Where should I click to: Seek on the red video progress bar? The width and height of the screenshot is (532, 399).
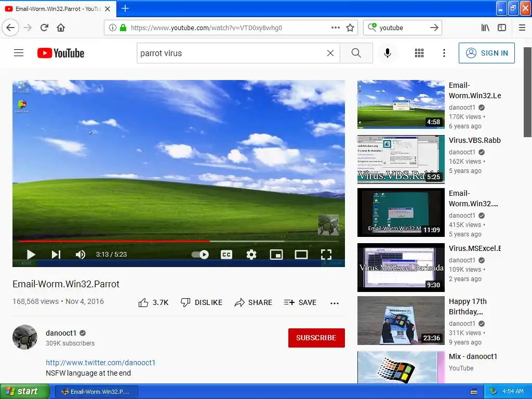click(179, 241)
